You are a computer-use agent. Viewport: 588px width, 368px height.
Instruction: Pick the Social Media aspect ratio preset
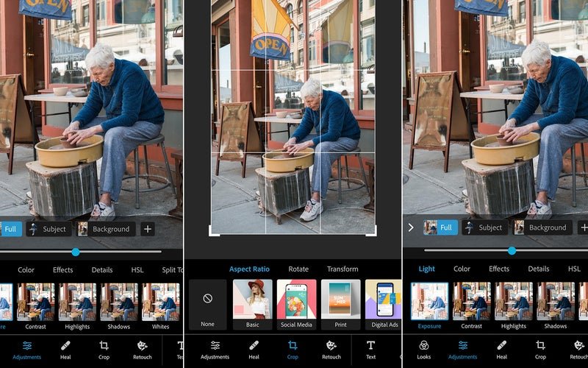pyautogui.click(x=296, y=304)
